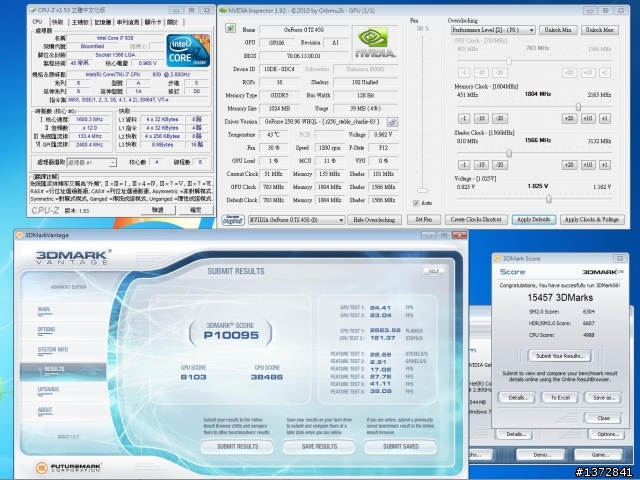The height and width of the screenshot is (480, 640).
Task: Click the Unlock Min button
Action: [x=558, y=30]
